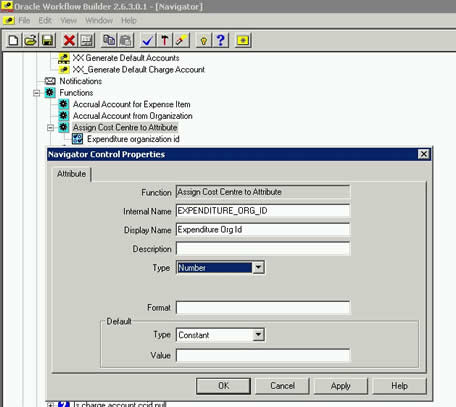Viewport: 456px width, 407px height.
Task: Select XX_Generate Default Charge Account item
Action: pyautogui.click(x=139, y=70)
